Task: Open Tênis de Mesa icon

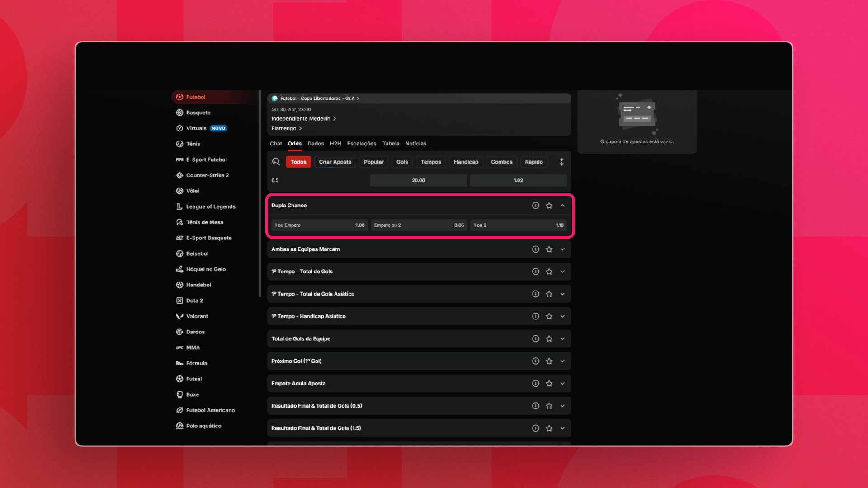Action: 179,222
